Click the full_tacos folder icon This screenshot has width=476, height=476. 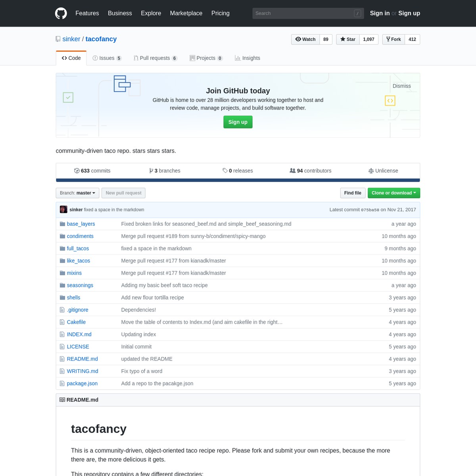(62, 248)
